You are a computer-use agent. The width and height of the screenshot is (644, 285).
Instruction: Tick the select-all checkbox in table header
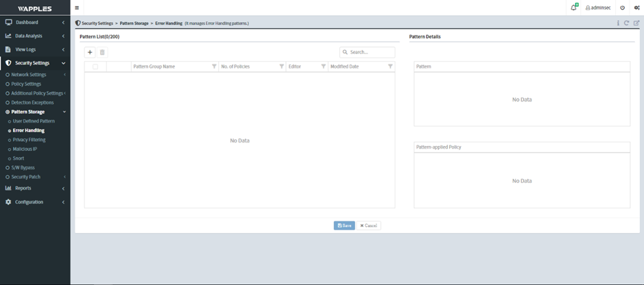click(95, 66)
